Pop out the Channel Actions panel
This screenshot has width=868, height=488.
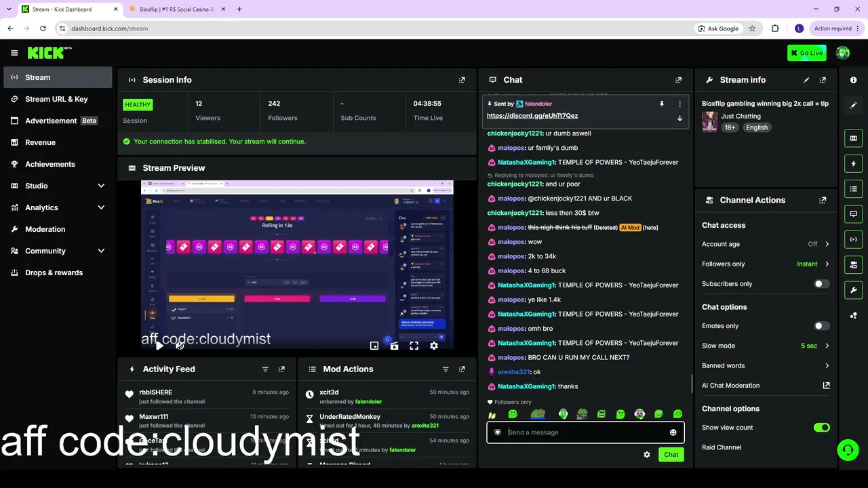point(823,201)
